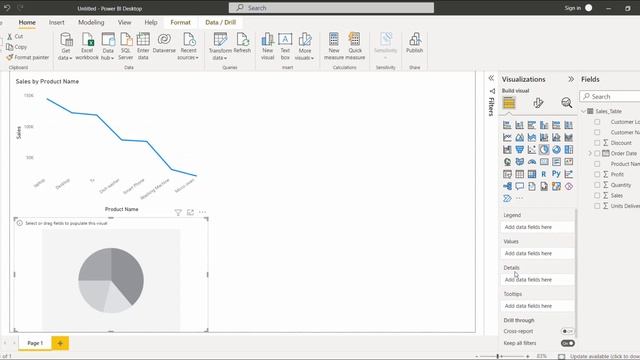This screenshot has height=360, width=640.
Task: Click the Copy button
Action: pyautogui.click(x=17, y=47)
